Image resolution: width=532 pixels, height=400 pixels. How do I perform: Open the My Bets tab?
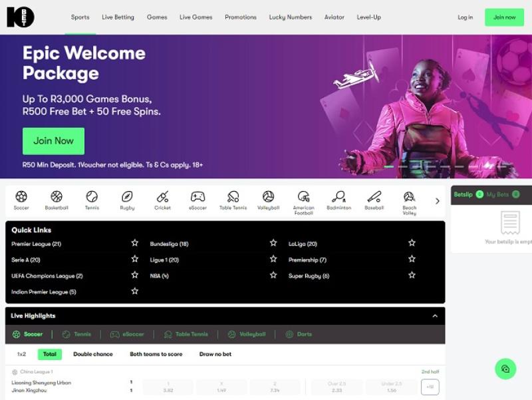pyautogui.click(x=497, y=194)
